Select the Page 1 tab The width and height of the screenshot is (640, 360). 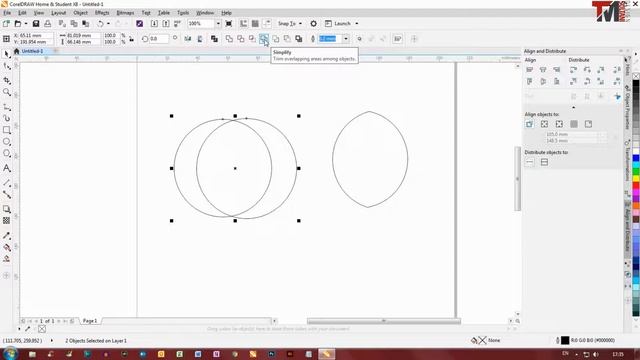click(90, 321)
